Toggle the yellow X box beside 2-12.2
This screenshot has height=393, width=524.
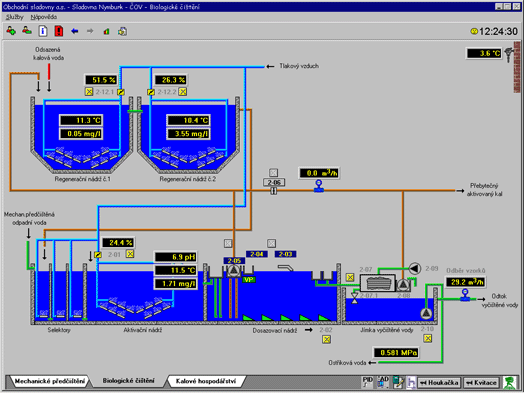tap(182, 92)
